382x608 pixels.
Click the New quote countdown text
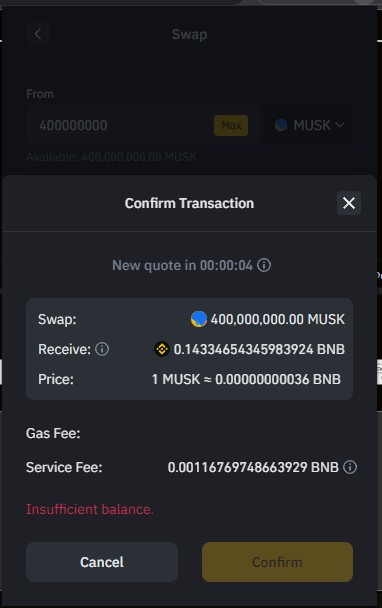coord(182,266)
